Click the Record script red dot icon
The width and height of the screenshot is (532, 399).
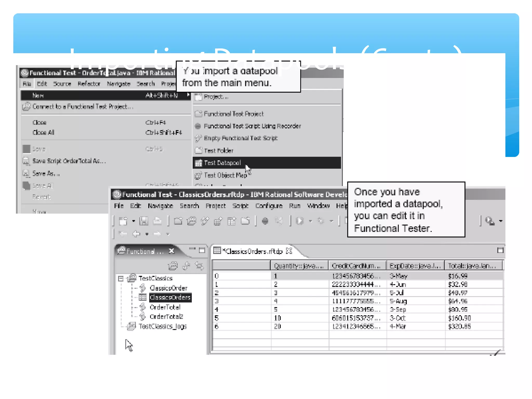click(265, 221)
